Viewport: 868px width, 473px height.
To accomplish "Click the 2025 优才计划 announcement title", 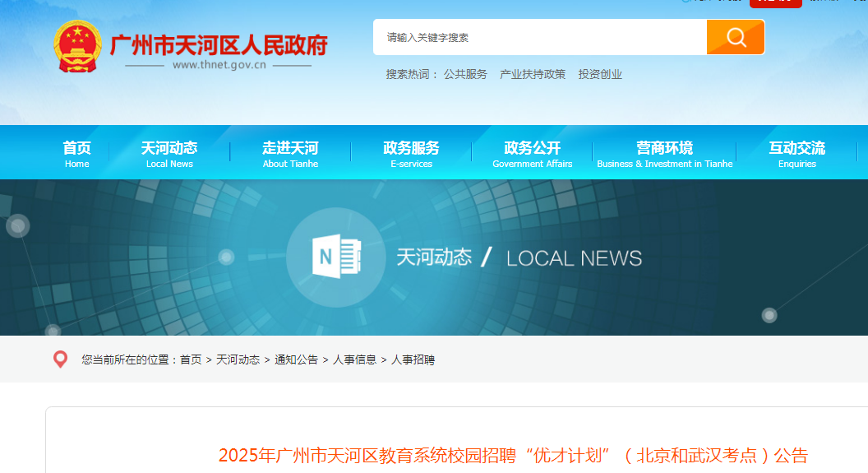I will coord(513,455).
